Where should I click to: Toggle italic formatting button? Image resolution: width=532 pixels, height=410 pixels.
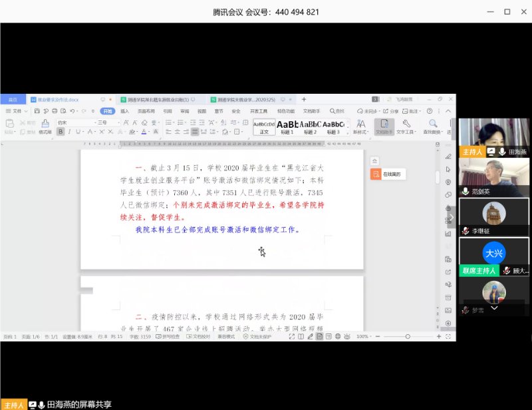(70, 132)
